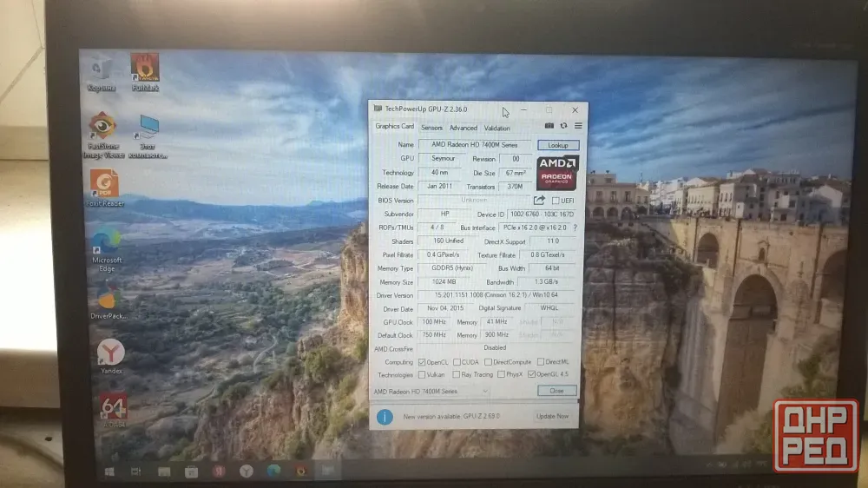Click the GPU-Z refresh icon
This screenshot has height=488, width=868.
pyautogui.click(x=563, y=126)
